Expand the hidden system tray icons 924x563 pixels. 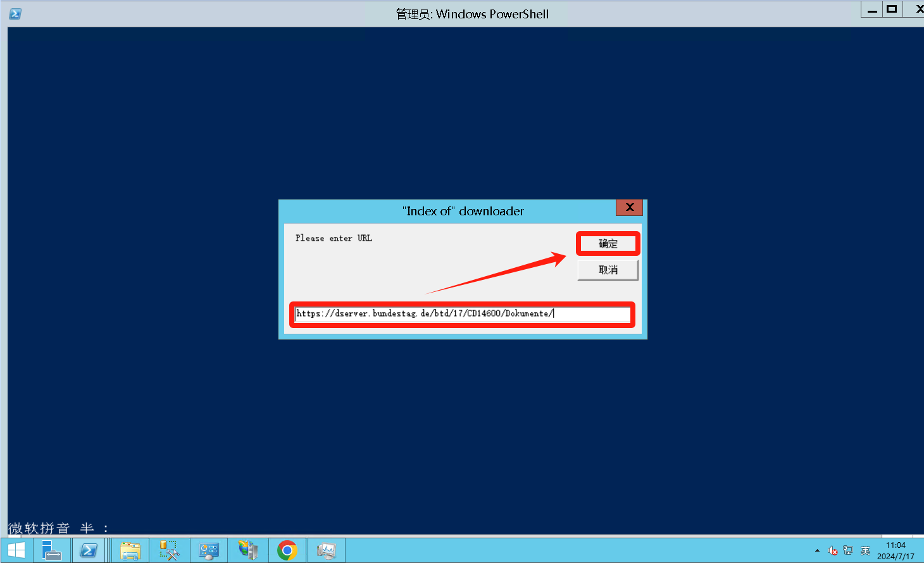pyautogui.click(x=817, y=551)
